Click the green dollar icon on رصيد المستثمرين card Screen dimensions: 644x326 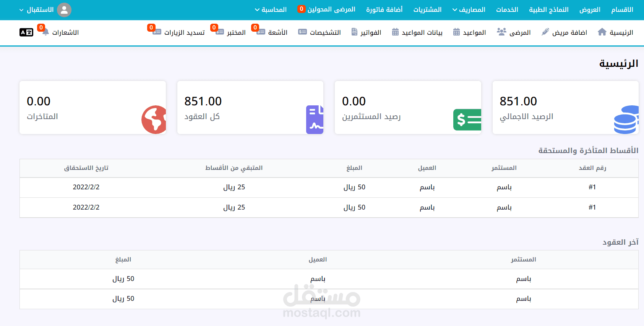[x=467, y=119]
